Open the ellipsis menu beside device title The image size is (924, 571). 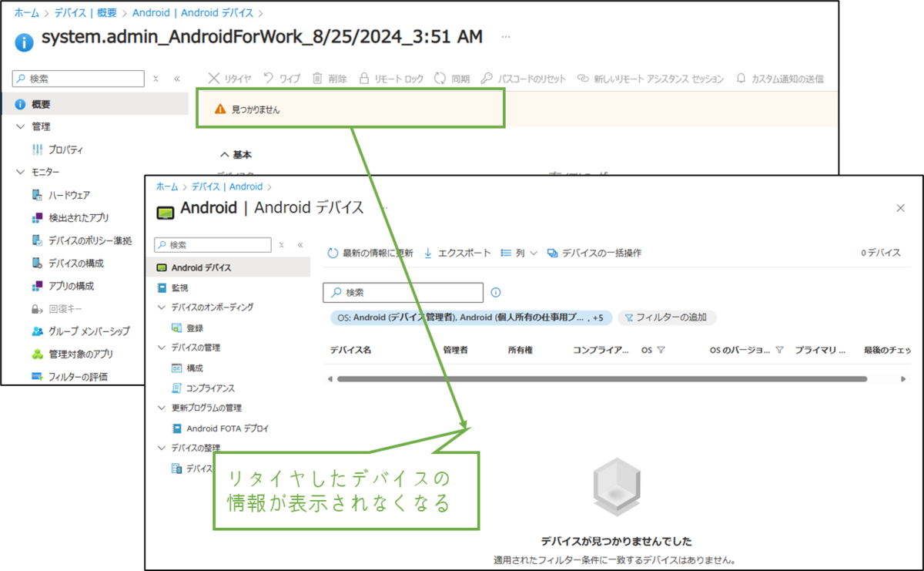coord(506,36)
